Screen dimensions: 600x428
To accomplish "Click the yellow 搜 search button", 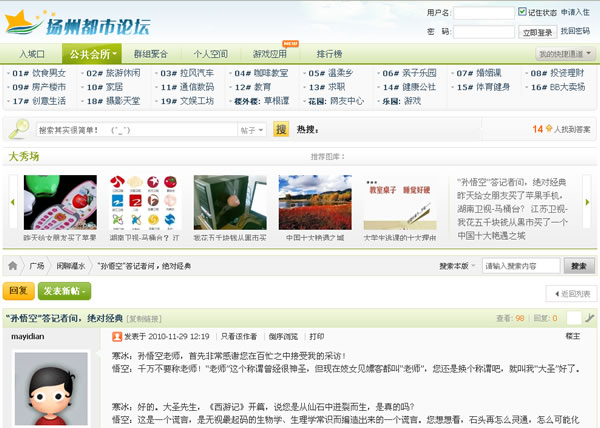I will point(281,129).
